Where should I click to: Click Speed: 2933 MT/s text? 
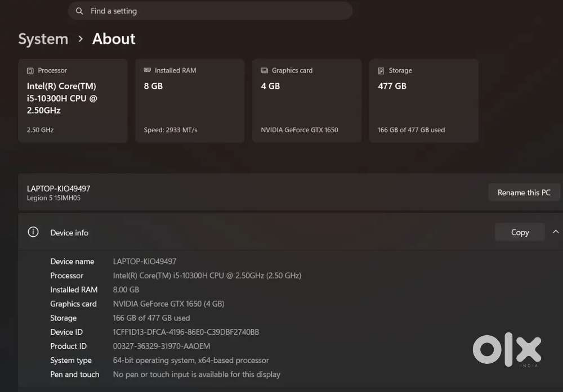(171, 130)
